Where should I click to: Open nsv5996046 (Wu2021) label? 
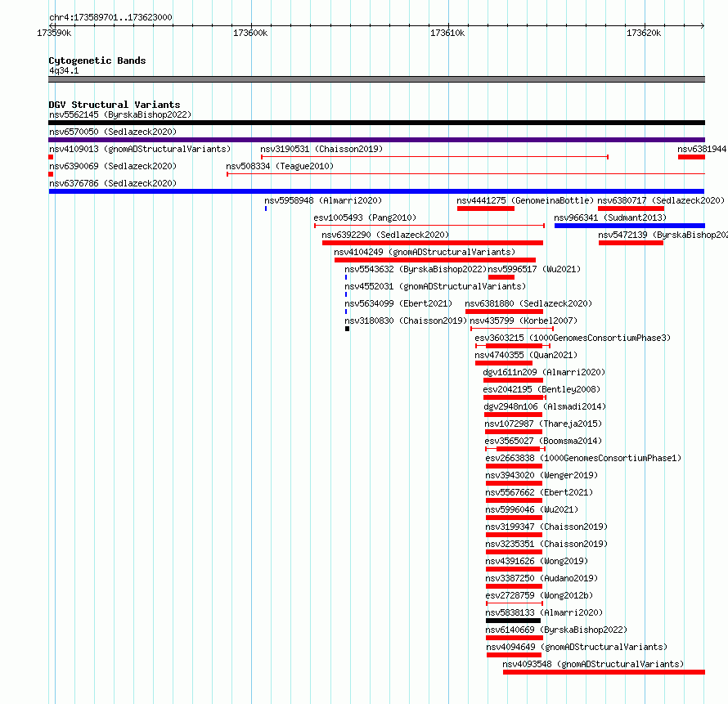(532, 509)
